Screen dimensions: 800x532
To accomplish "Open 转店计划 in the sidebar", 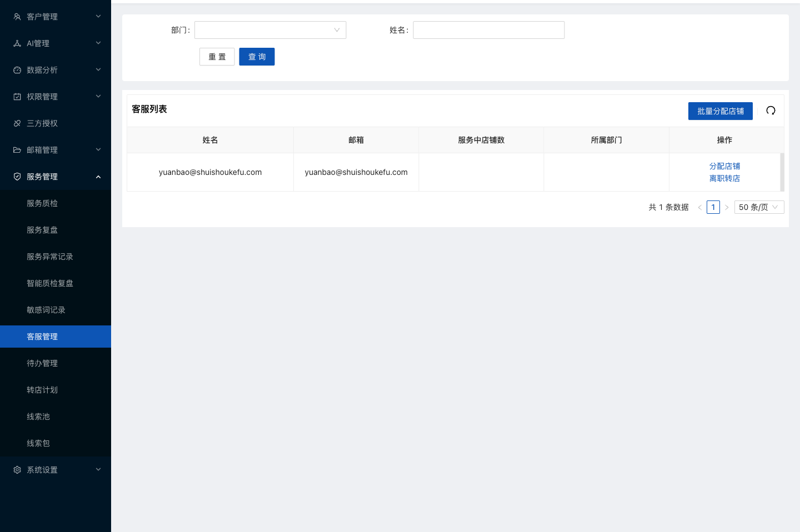I will (56, 390).
